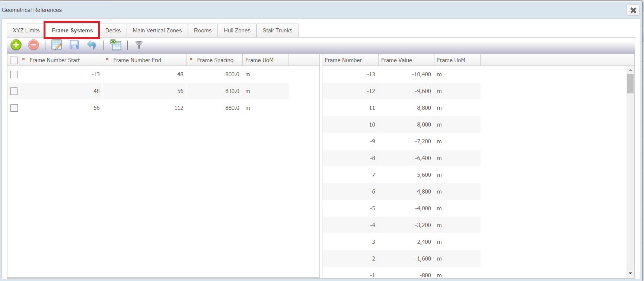Viewport: 644px width, 281px height.
Task: Switch to the Hull Zones tab
Action: tap(237, 31)
